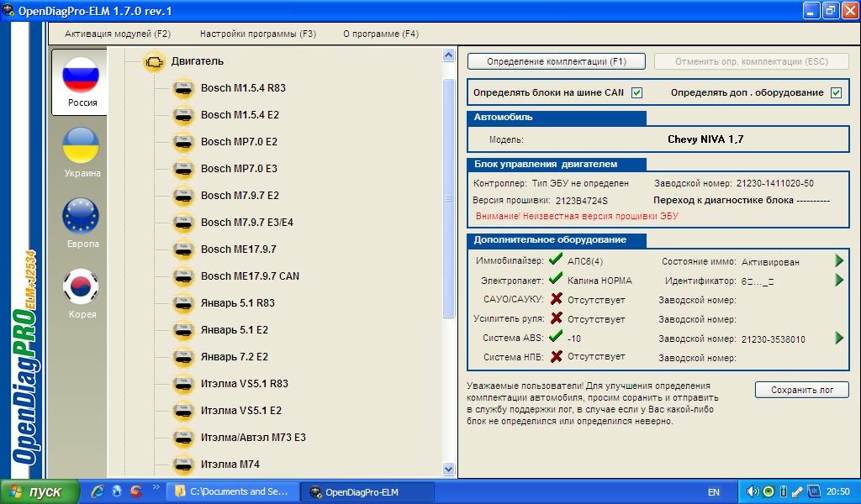This screenshot has width=861, height=504.
Task: Click the red cross for САУО/САУКУ
Action: click(x=557, y=299)
